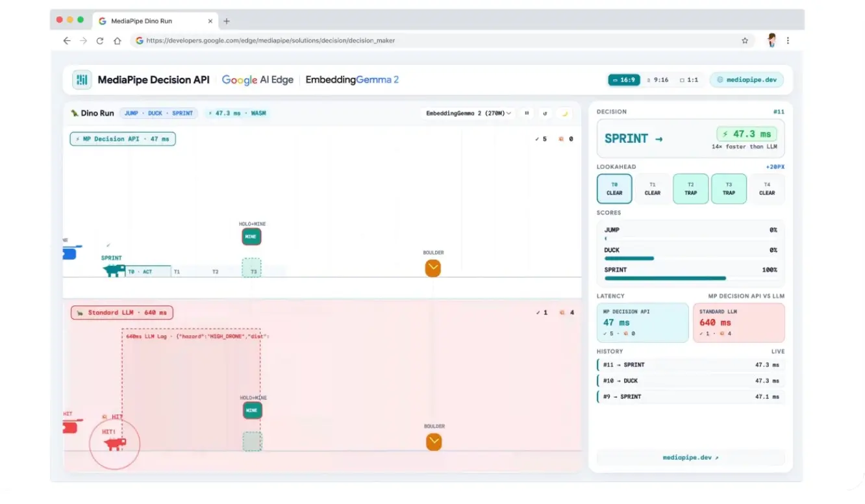Screen dimensions: 865x504
Task: Click the red HIT dino in the LLM lane
Action: pyautogui.click(x=115, y=444)
